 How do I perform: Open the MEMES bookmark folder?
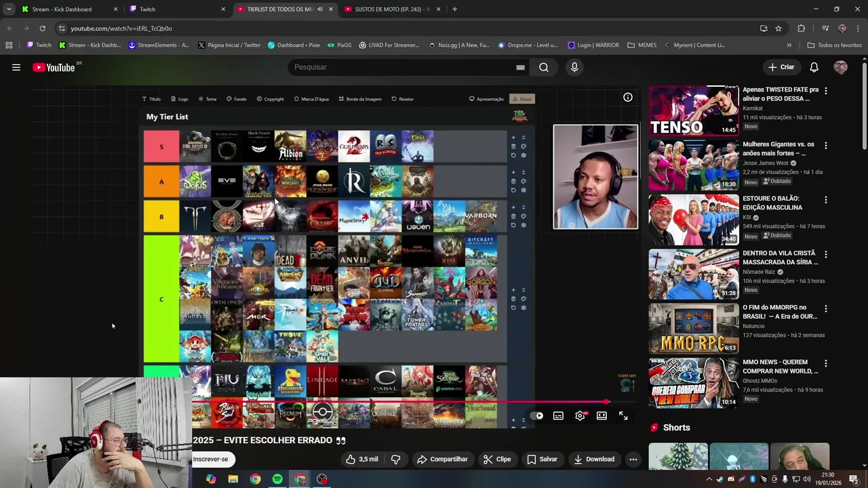642,45
